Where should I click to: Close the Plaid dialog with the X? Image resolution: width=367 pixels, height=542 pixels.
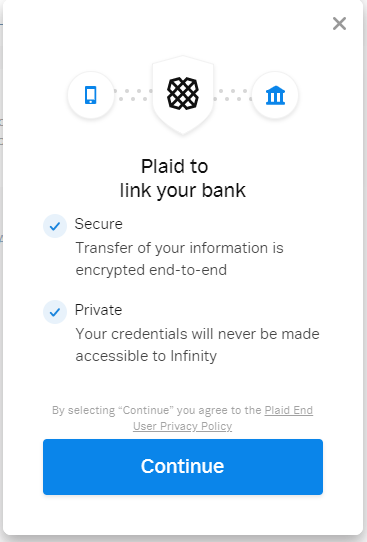click(339, 24)
